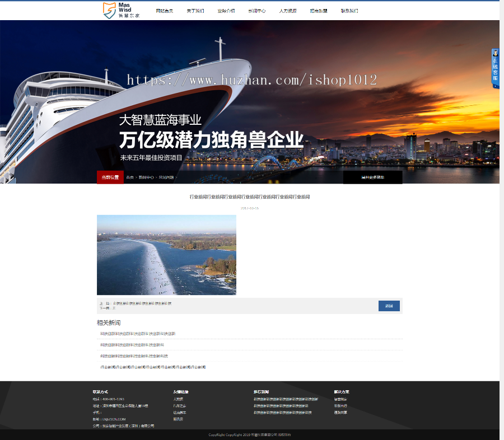Open the 腾讯云 footer friend link

(x=178, y=419)
